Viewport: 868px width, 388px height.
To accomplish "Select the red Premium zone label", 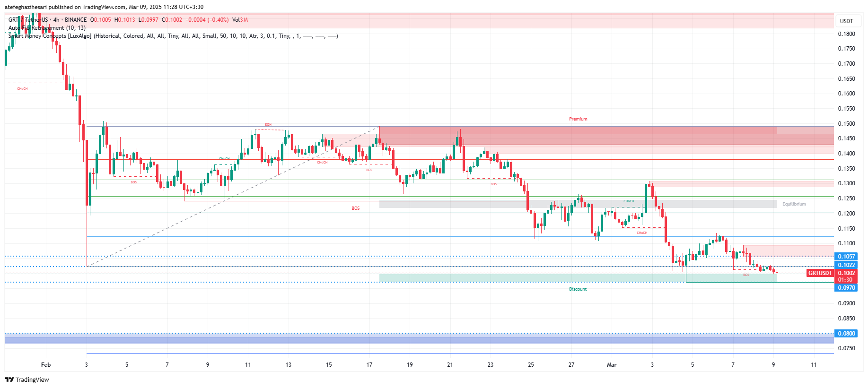I will (578, 119).
